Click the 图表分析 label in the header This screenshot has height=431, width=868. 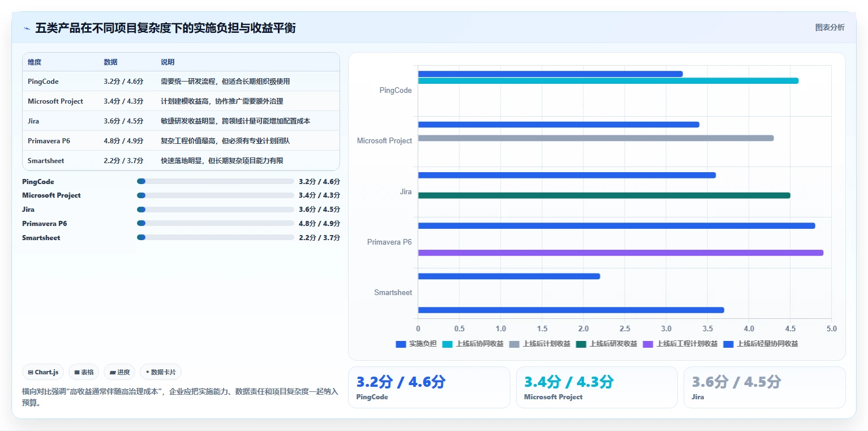point(830,28)
